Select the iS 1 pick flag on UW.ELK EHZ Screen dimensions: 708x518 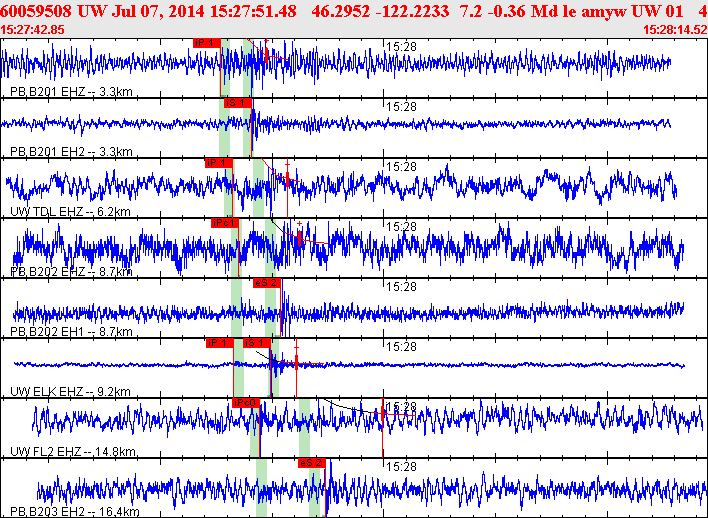pyautogui.click(x=257, y=343)
